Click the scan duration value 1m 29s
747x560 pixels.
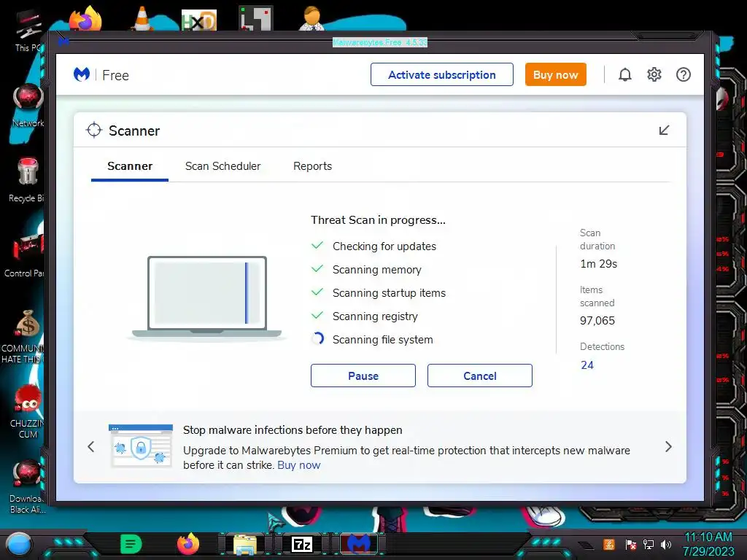pos(598,264)
